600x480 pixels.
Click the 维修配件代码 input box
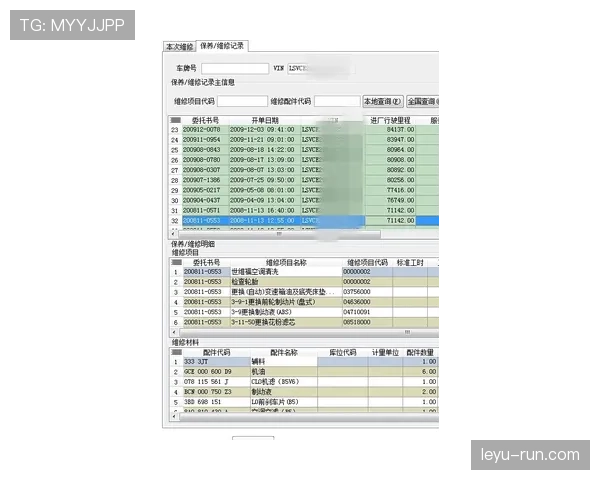tap(337, 101)
